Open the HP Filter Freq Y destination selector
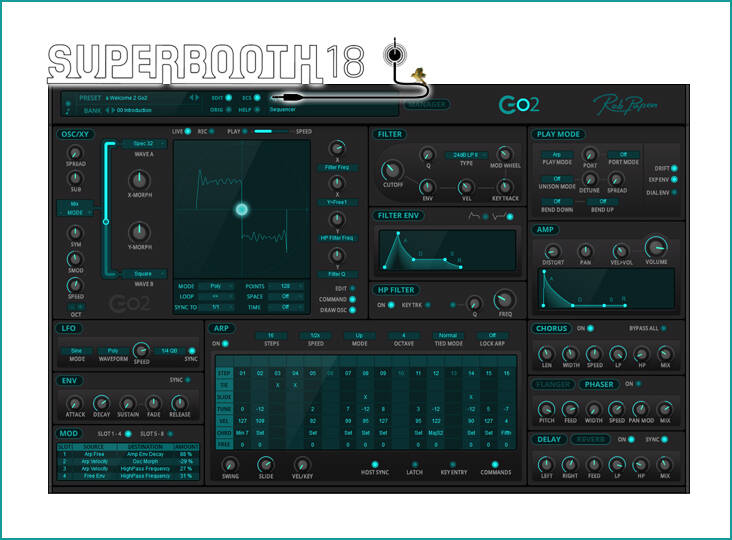The height and width of the screenshot is (540, 732). (x=337, y=238)
